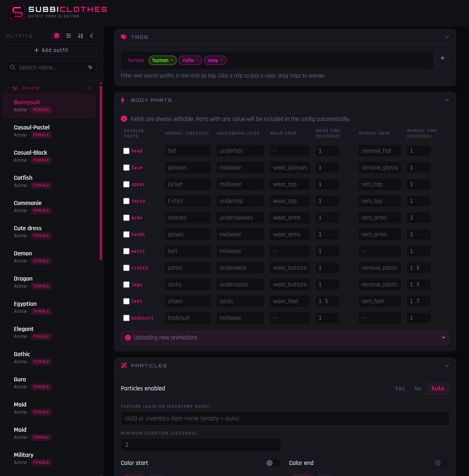Enable the hands body part checkbox
Screen dimensions: 469x476
126,234
